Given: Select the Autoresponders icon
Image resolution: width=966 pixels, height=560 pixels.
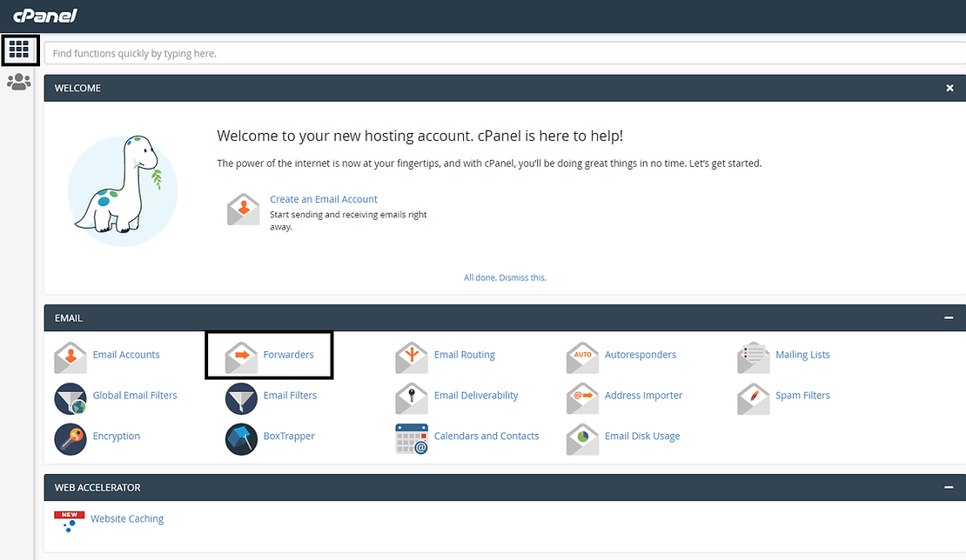Looking at the screenshot, I should tap(582, 357).
